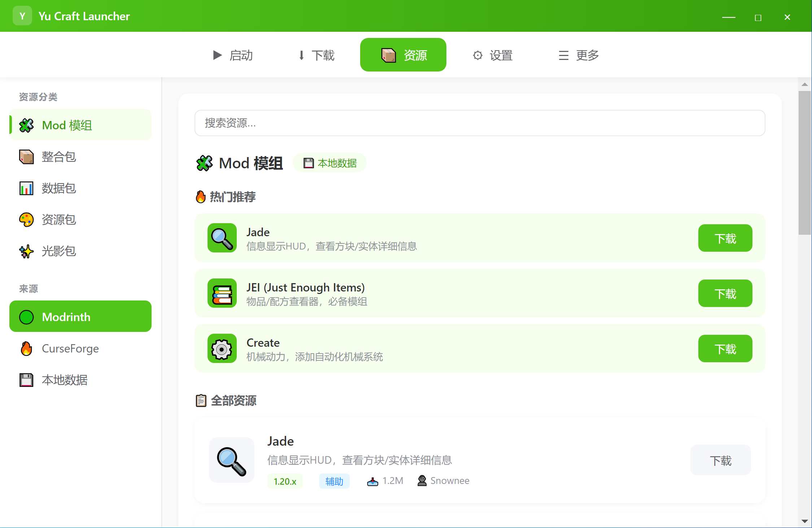Click the palette icon beside 资源包
Screen dimensions: 812x528
(26, 220)
